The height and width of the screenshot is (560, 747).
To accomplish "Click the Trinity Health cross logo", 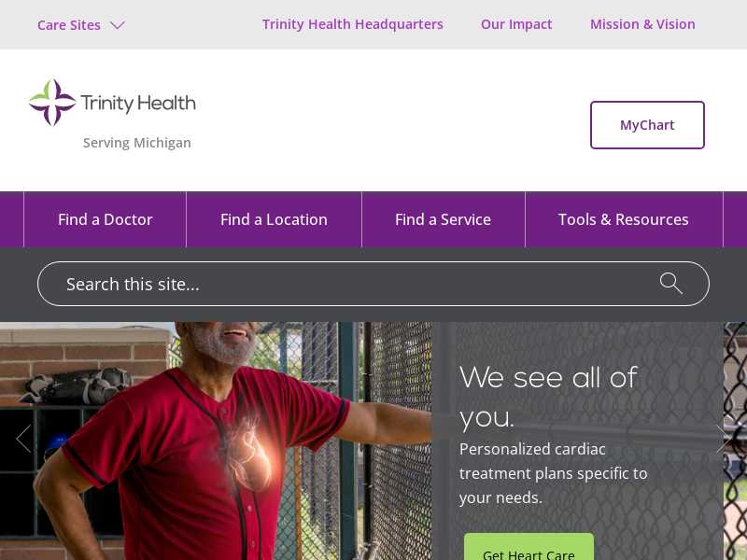I will (x=52, y=103).
